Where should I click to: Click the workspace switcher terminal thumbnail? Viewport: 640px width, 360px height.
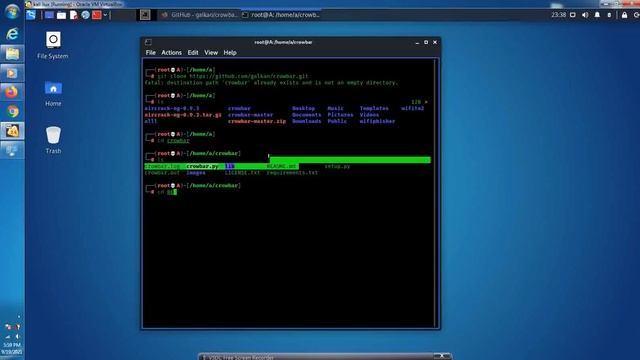point(145,15)
